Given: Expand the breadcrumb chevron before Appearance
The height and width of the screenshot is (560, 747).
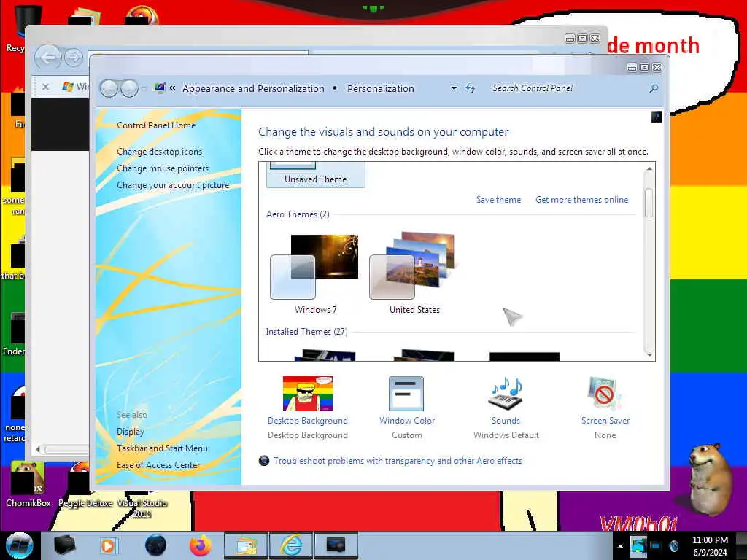Looking at the screenshot, I should pos(172,88).
